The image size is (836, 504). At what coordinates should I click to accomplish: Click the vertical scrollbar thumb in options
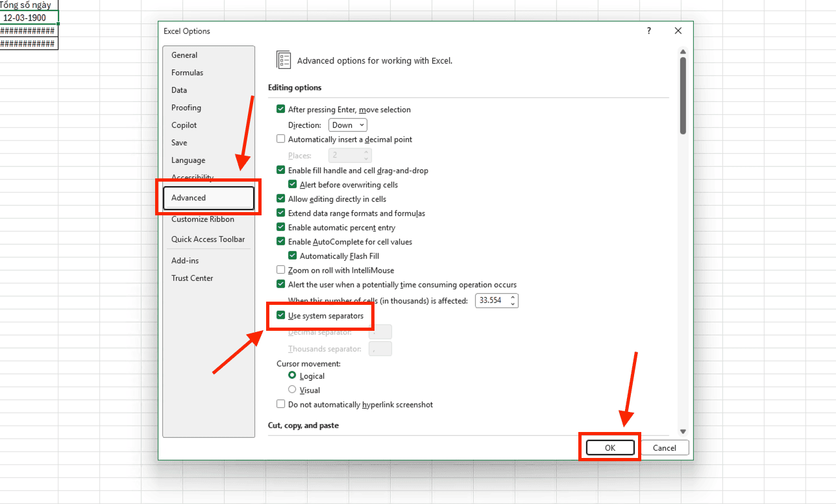point(683,95)
